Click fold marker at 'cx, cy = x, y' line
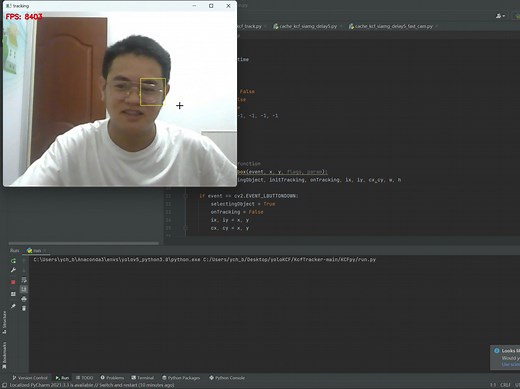The image size is (520, 389). (186, 228)
